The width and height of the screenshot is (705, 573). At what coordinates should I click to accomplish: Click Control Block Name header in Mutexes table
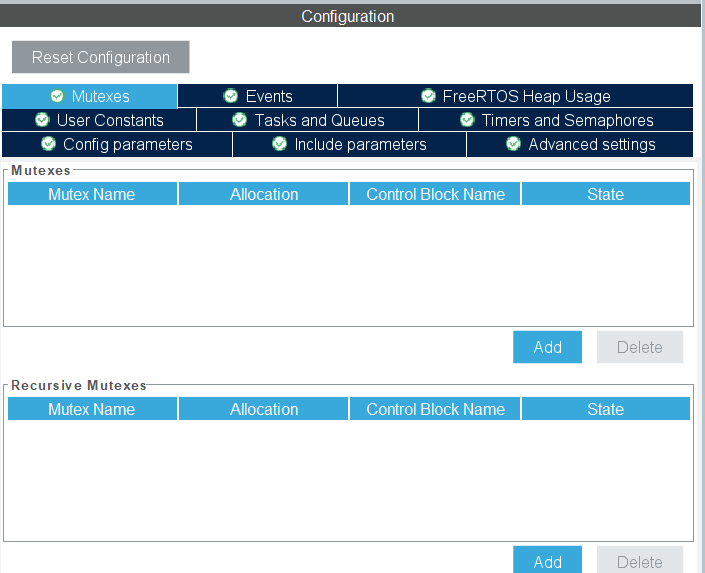click(435, 194)
